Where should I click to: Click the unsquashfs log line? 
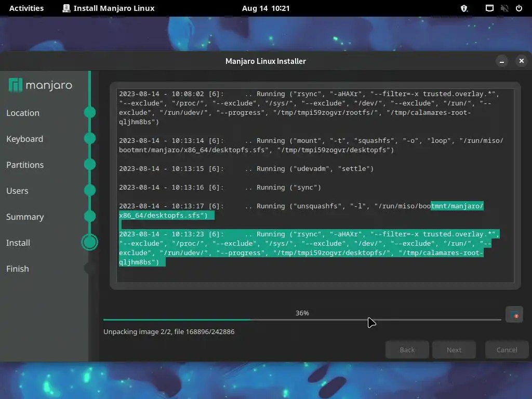click(x=301, y=211)
